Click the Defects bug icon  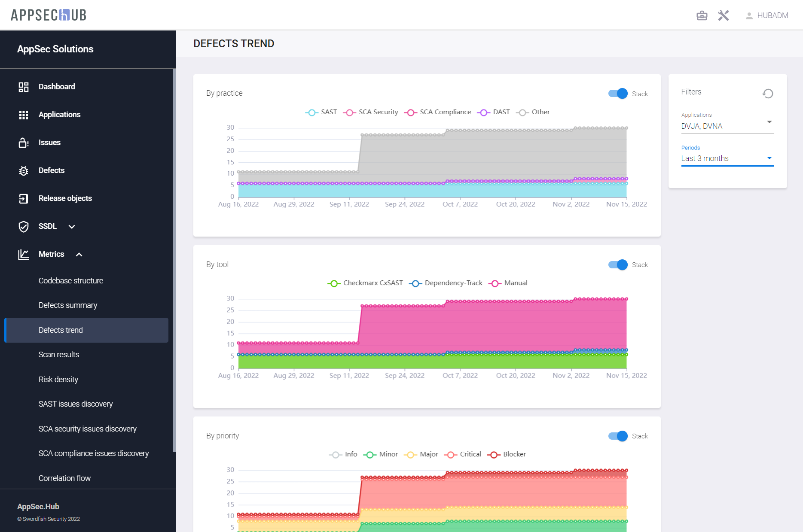tap(24, 170)
